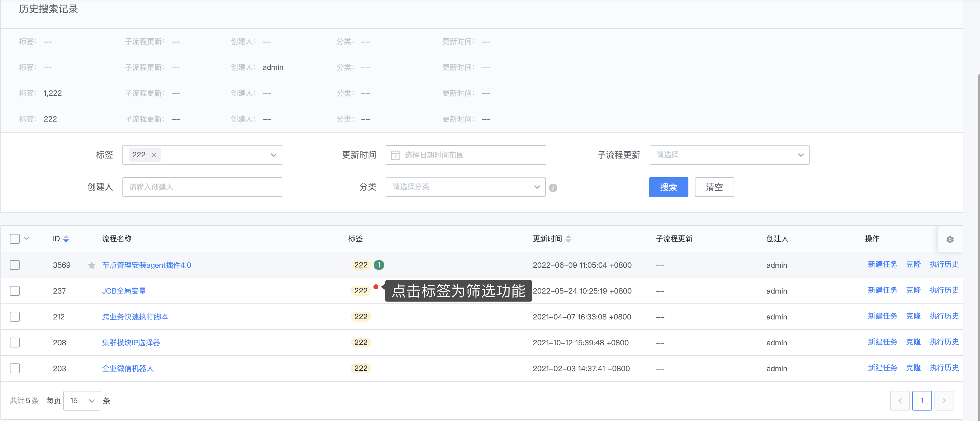Check the select-all checkbox in table header
Viewport: 980px width, 421px height.
[x=14, y=238]
